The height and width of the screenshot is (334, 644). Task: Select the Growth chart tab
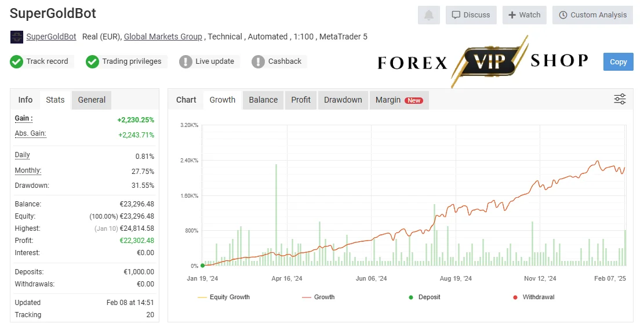(x=222, y=100)
